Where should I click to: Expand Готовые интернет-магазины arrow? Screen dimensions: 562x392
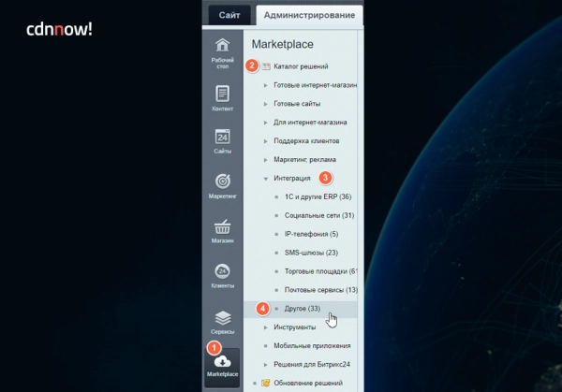pyautogui.click(x=266, y=85)
